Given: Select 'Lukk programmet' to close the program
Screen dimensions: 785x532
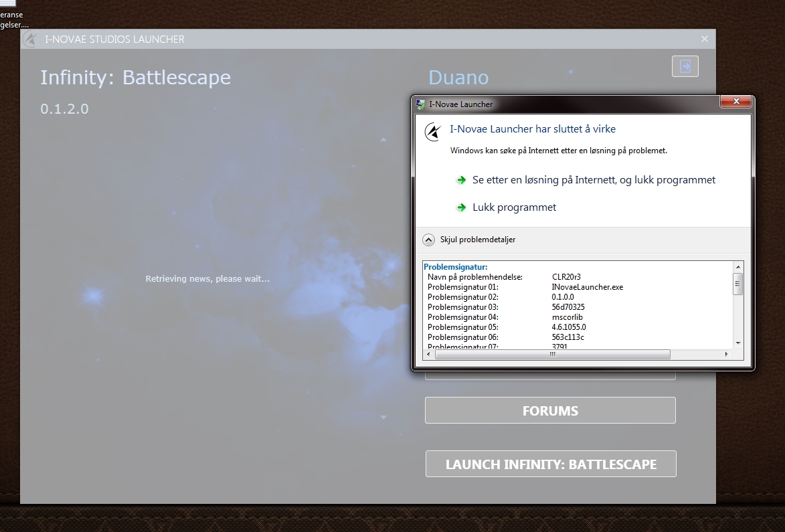Looking at the screenshot, I should pos(514,207).
